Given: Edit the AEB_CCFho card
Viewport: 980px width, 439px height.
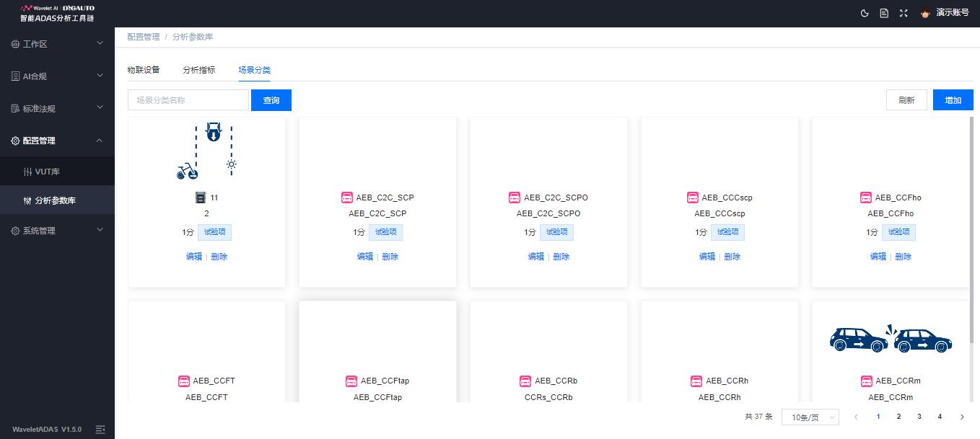Looking at the screenshot, I should 878,257.
